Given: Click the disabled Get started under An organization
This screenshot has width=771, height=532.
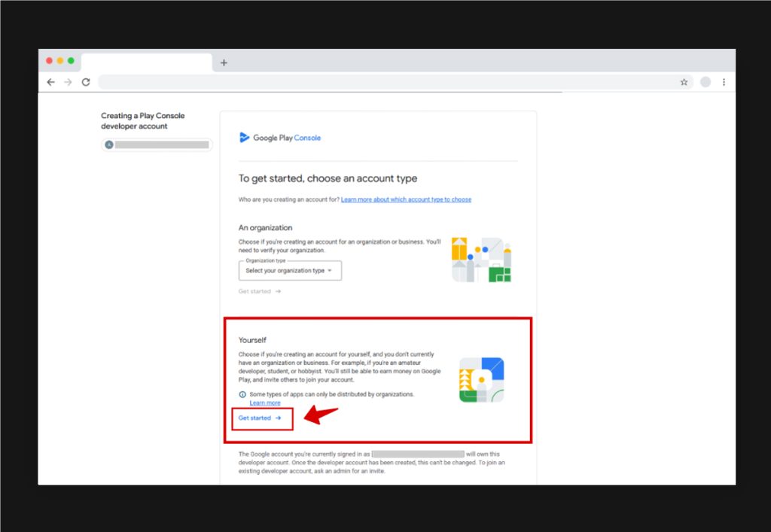Looking at the screenshot, I should click(260, 291).
